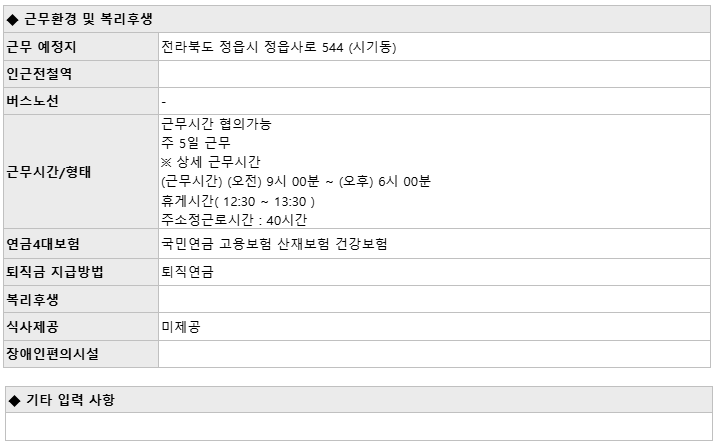Select the 근무 예정지 label cell
The image size is (718, 445).
[x=81, y=47]
